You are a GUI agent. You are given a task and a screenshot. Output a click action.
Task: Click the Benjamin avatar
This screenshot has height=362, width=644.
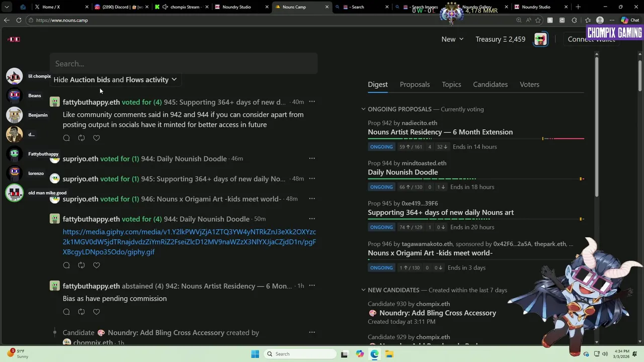click(14, 115)
